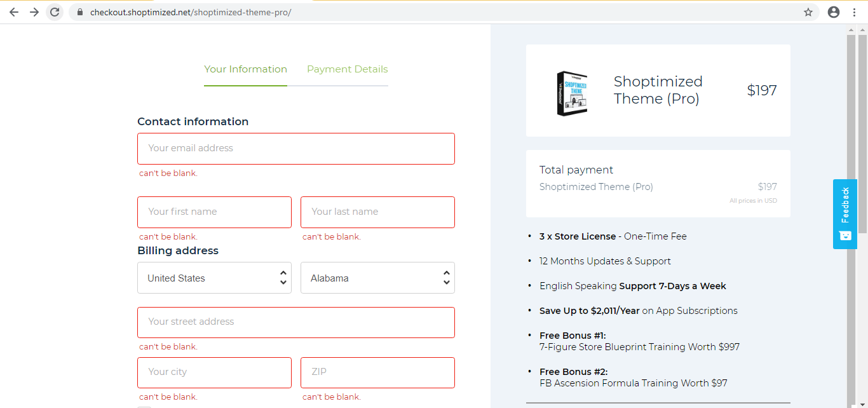This screenshot has height=408, width=868.
Task: Click 'Save Up to $2,011/Year' bullet
Action: pyautogui.click(x=589, y=311)
